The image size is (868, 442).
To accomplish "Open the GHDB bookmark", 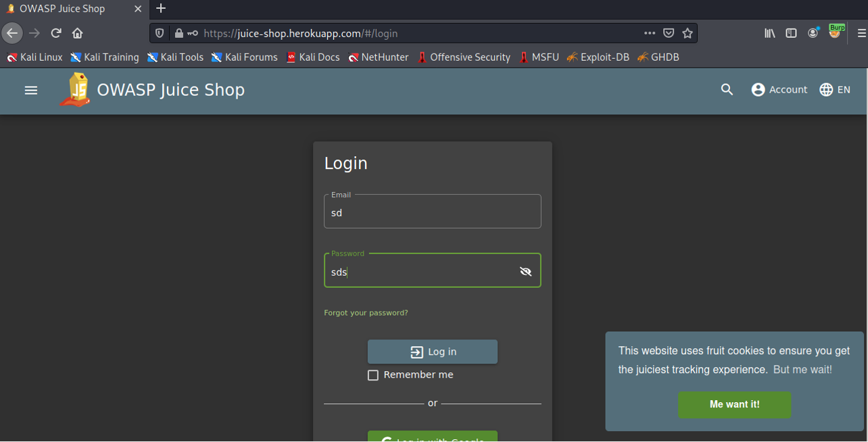I will coord(657,57).
